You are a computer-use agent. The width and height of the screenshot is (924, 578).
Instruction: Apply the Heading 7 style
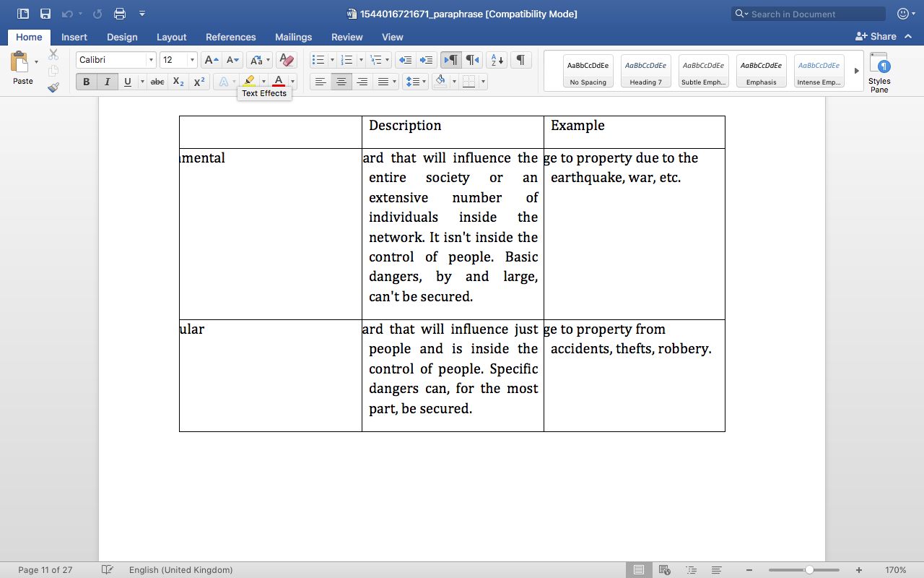pos(646,71)
